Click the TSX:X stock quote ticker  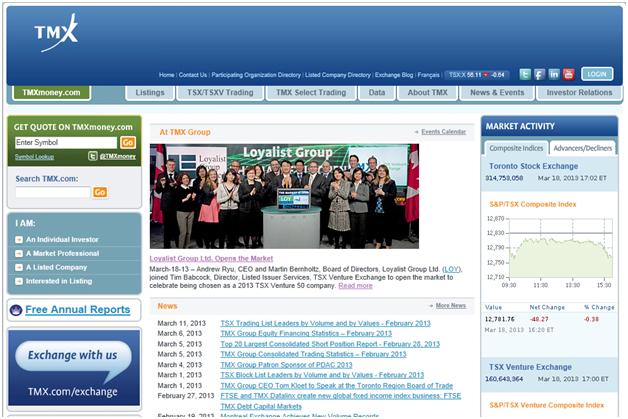pos(477,75)
